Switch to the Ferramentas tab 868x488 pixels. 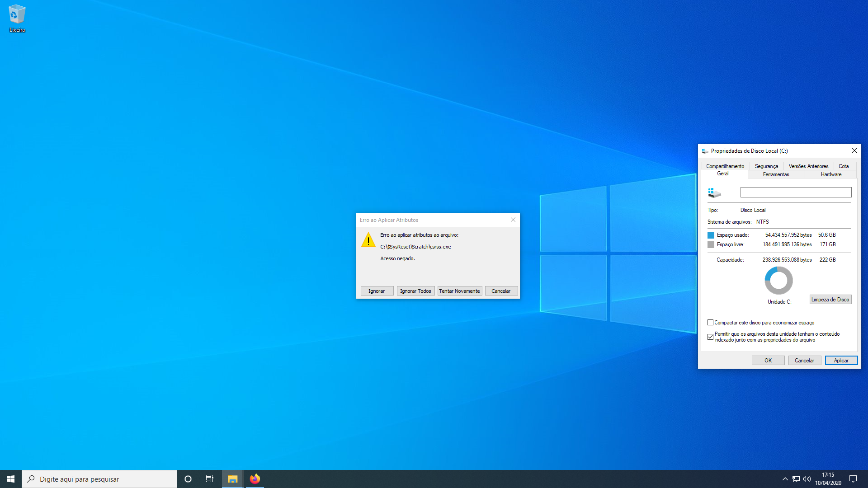click(776, 174)
